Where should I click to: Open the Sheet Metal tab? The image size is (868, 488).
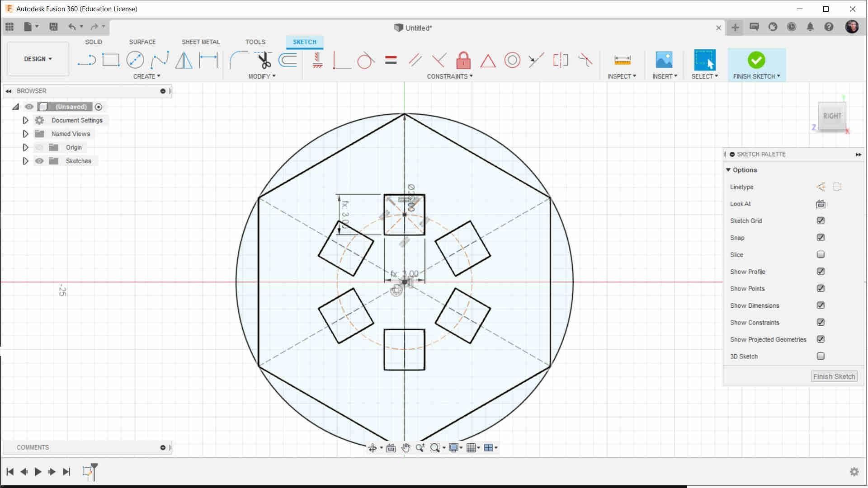coord(201,42)
